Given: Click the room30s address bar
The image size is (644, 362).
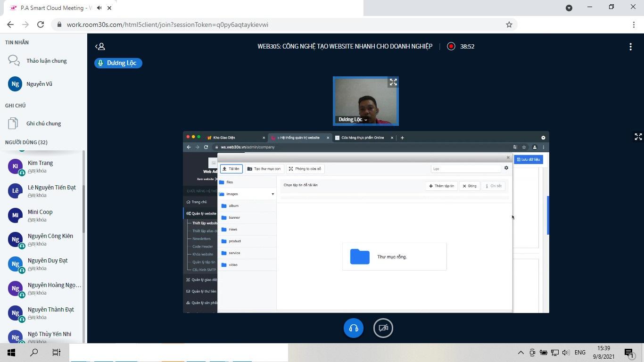Looking at the screenshot, I should 283,25.
